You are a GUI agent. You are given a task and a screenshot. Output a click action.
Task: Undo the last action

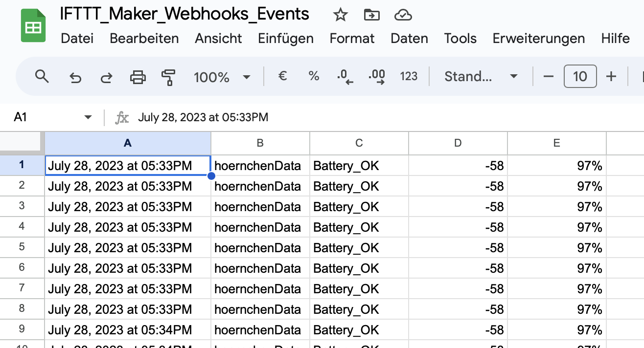(75, 77)
